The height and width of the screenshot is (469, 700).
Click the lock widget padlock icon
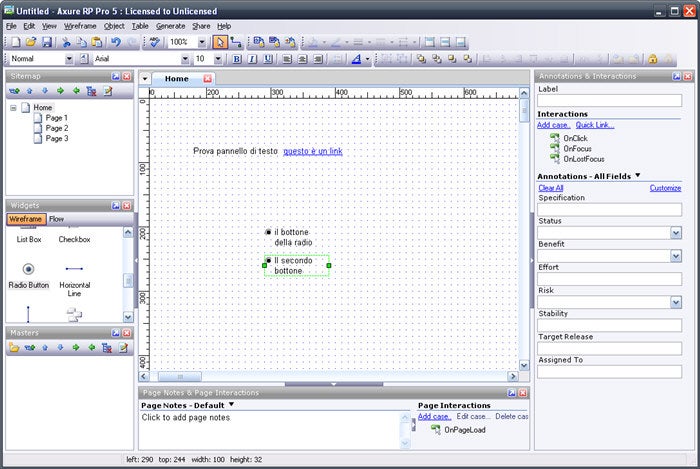click(x=653, y=59)
